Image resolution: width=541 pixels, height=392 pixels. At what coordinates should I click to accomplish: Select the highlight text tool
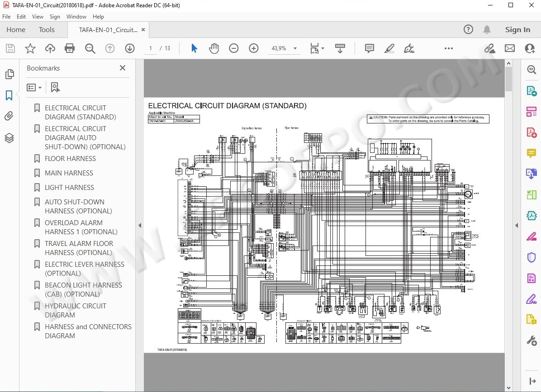[389, 48]
